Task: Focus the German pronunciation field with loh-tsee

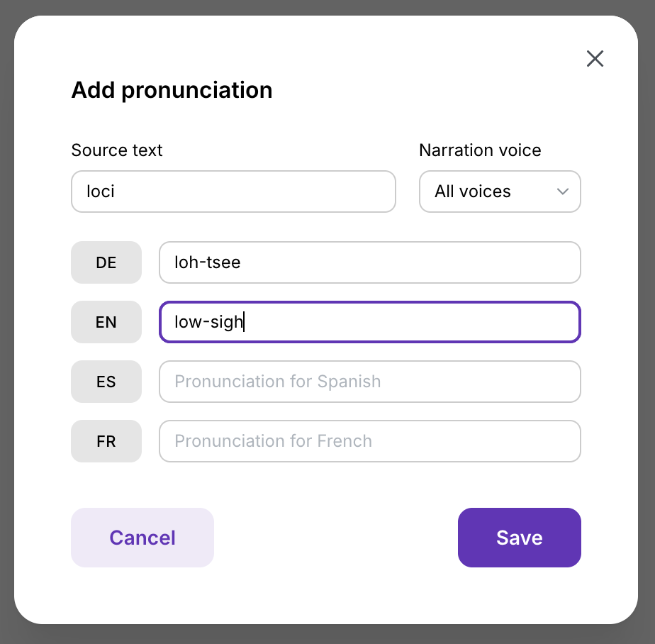Action: click(x=369, y=262)
